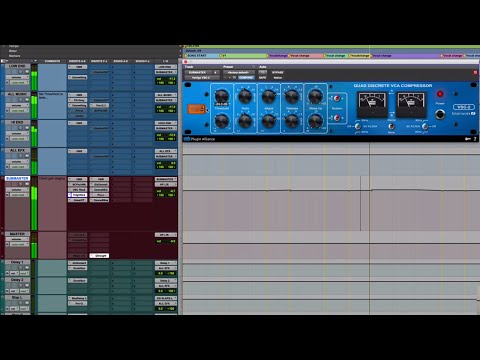Screen dimensions: 480x360
Task: Click the BYPASS button in the plugin header
Action: pyautogui.click(x=277, y=72)
